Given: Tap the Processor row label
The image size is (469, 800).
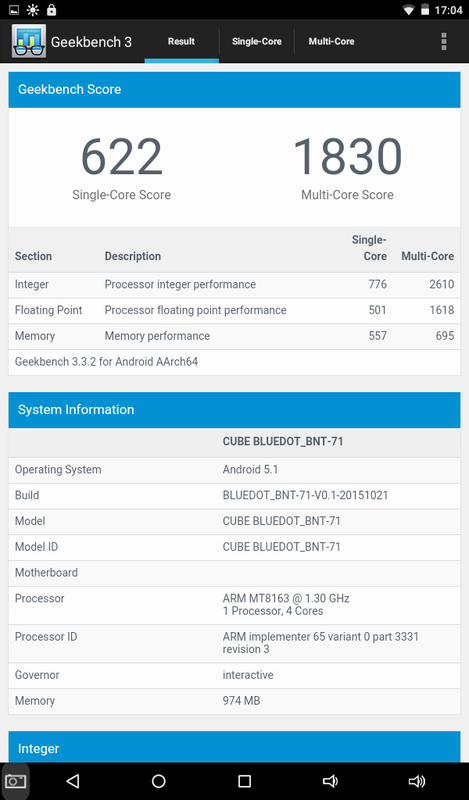Looking at the screenshot, I should point(39,598).
